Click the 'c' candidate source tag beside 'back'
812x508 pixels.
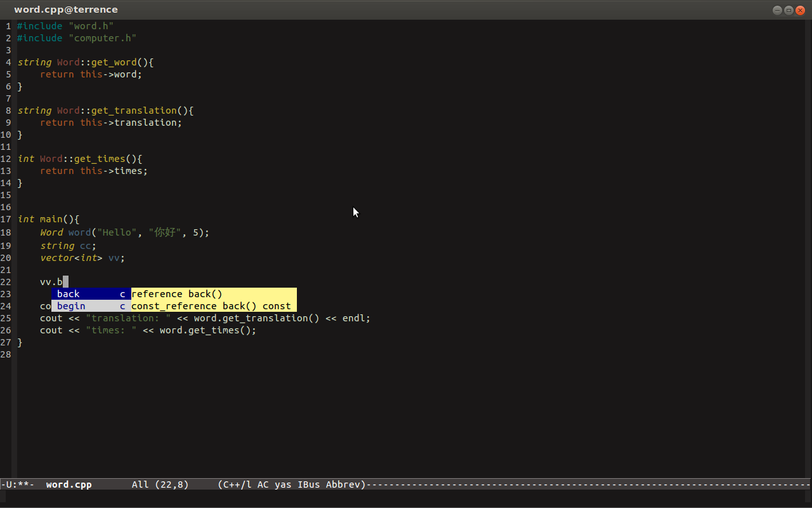point(122,294)
